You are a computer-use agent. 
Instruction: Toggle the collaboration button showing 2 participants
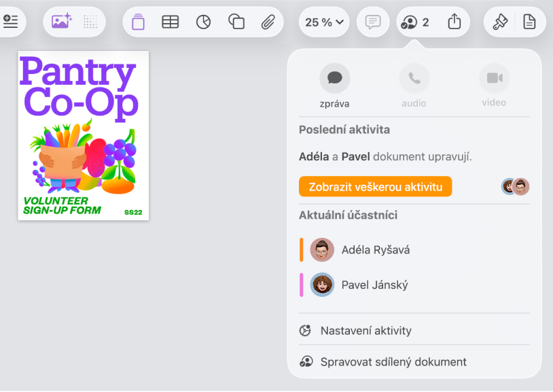[414, 22]
